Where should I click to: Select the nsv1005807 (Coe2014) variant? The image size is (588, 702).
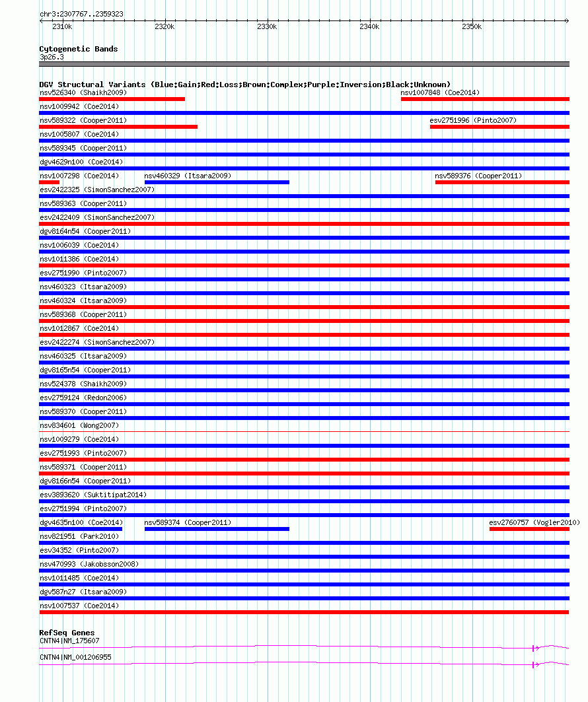79,134
